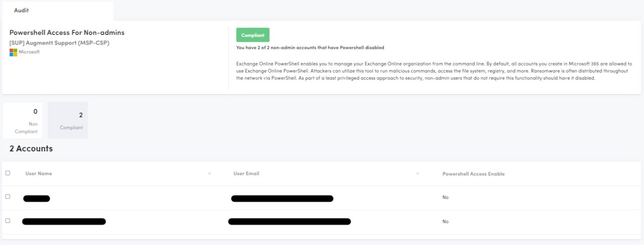Click the second row's "No" Powershell value
Image resolution: width=644 pixels, height=245 pixels.
click(445, 222)
